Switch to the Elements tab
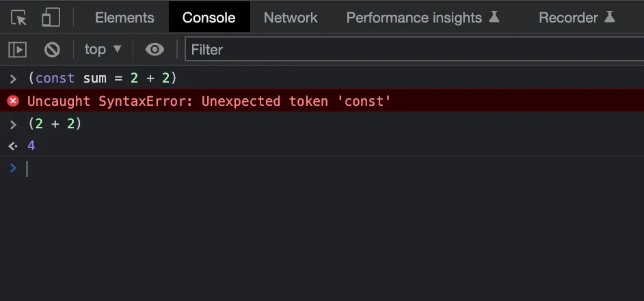 (x=124, y=18)
